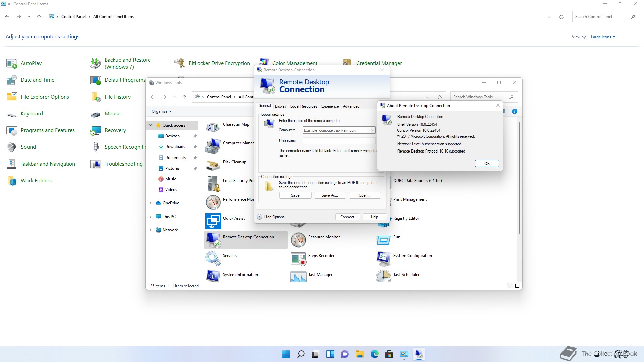Select System Information in Windows Tools
This screenshot has width=644, height=362.
(x=240, y=275)
